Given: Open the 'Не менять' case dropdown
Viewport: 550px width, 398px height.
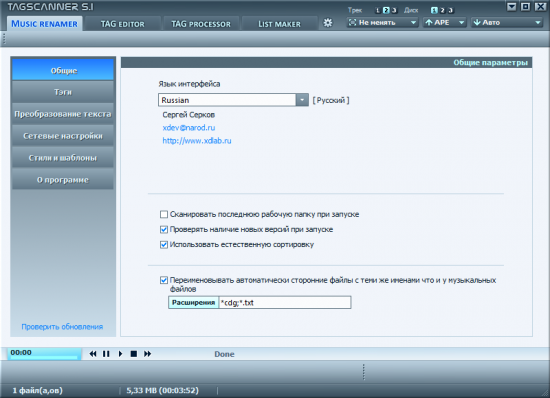Looking at the screenshot, I should 382,22.
